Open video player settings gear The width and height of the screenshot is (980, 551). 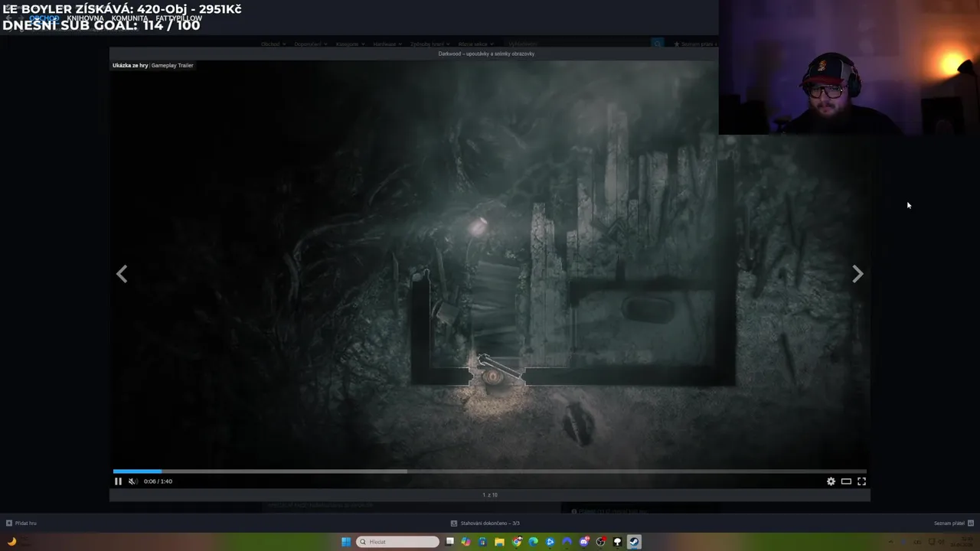pyautogui.click(x=831, y=481)
